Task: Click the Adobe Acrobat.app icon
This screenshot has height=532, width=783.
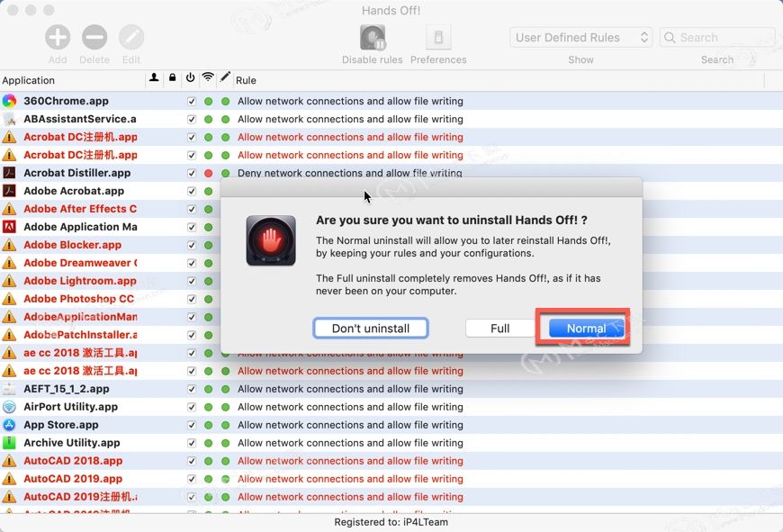Action: click(9, 191)
